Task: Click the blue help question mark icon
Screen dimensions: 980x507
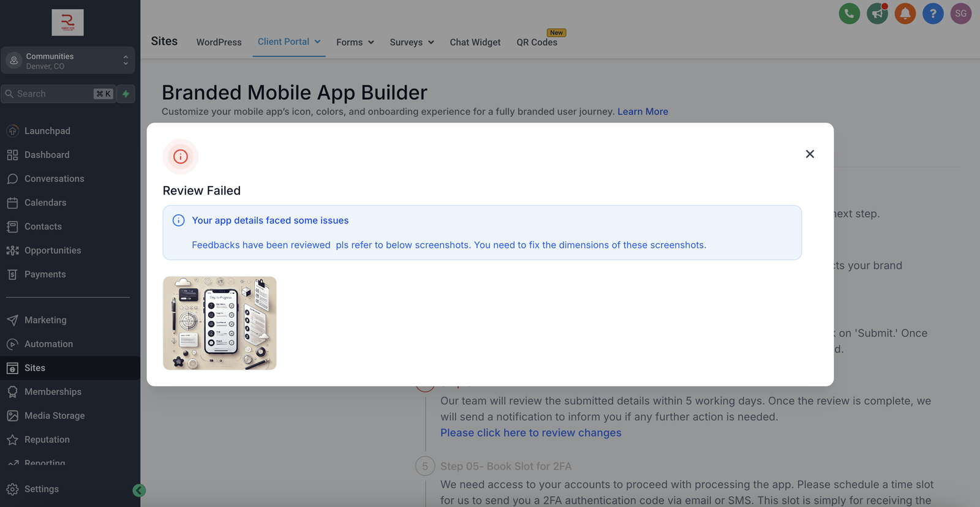Action: pos(933,13)
